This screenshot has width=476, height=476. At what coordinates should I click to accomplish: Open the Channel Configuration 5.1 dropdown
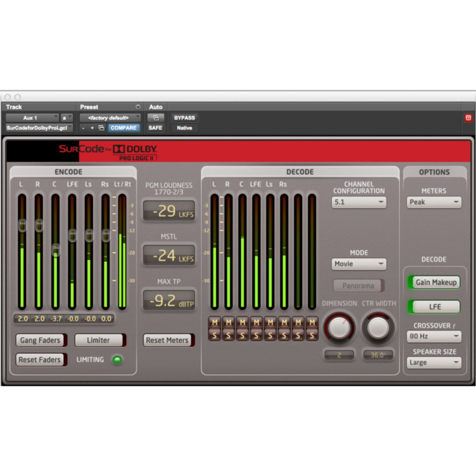coord(359,202)
